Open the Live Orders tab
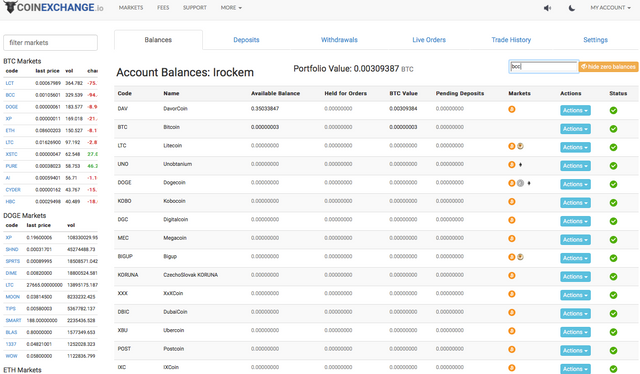This screenshot has height=374, width=640. click(429, 40)
